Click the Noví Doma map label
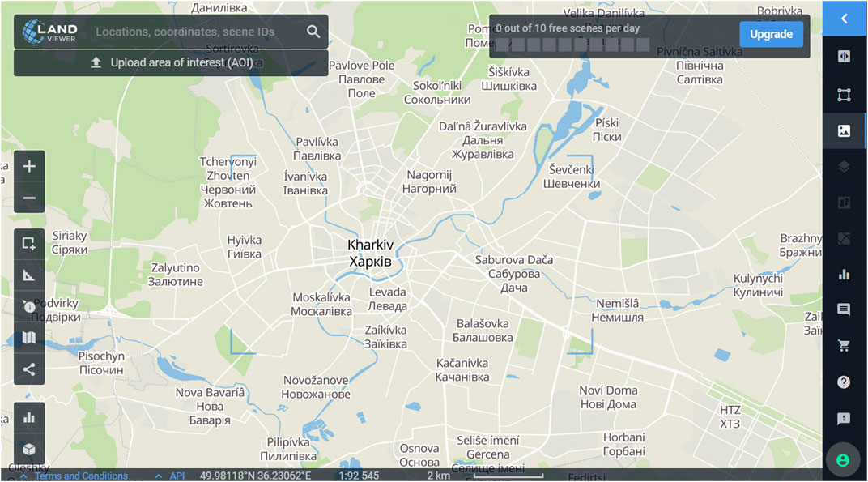This screenshot has width=868, height=482. click(x=608, y=397)
